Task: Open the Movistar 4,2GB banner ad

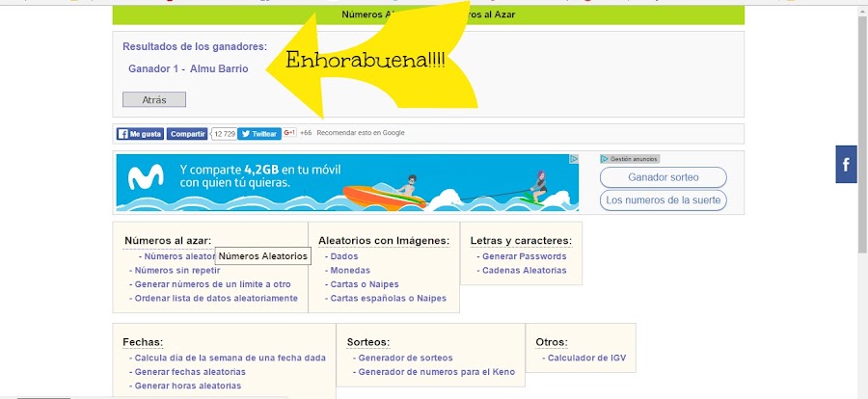Action: 347,182
